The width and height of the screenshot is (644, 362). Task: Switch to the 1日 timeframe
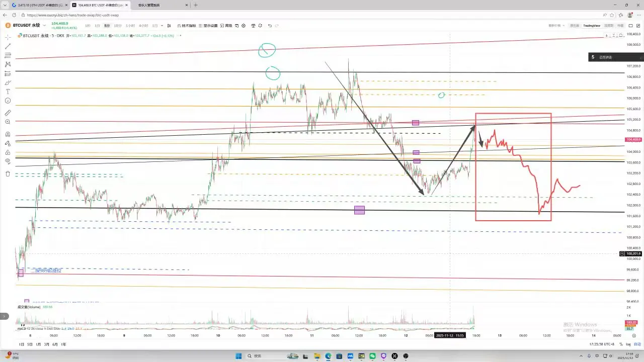(155, 26)
